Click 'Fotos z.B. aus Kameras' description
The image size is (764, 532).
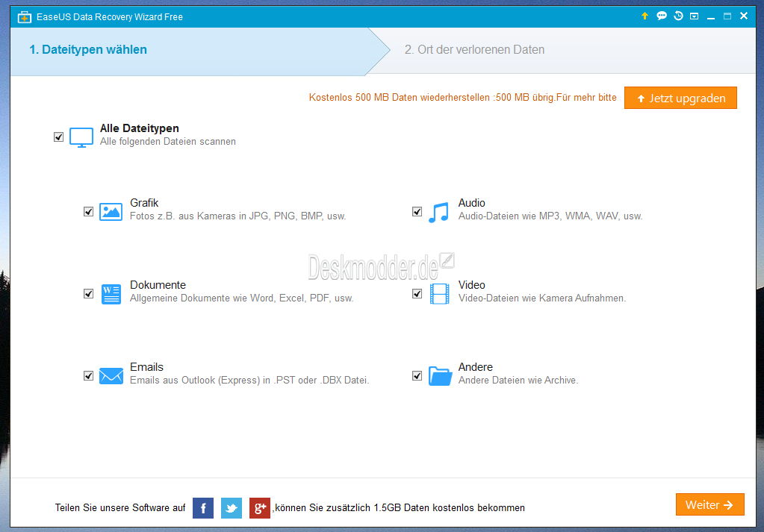pos(237,216)
